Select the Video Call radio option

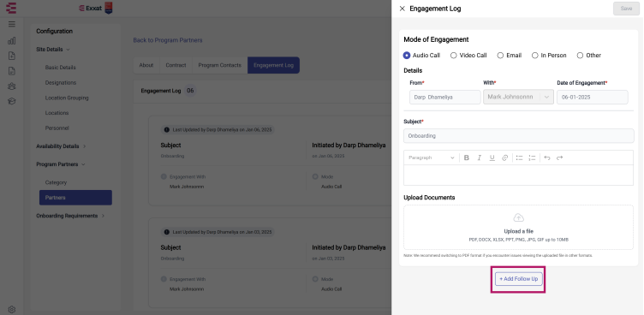[468, 56]
